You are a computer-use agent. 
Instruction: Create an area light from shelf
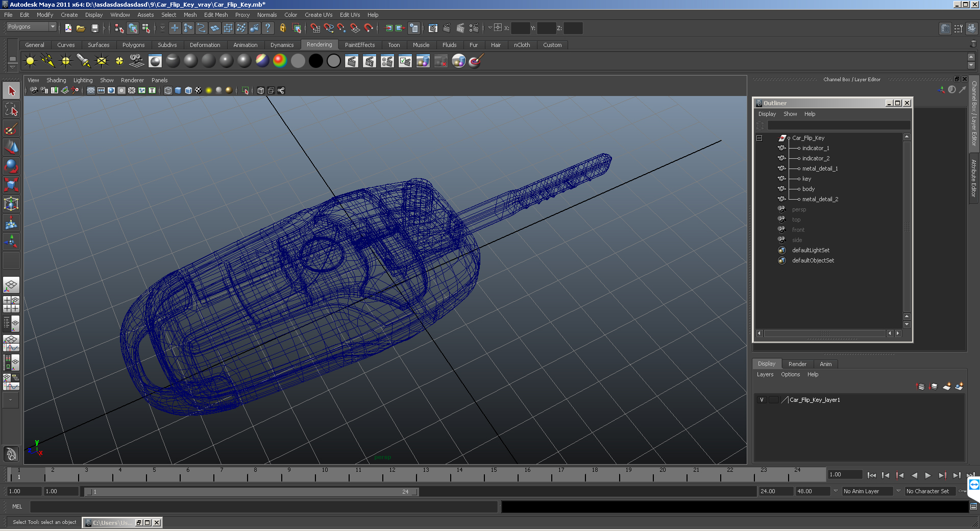pyautogui.click(x=102, y=61)
